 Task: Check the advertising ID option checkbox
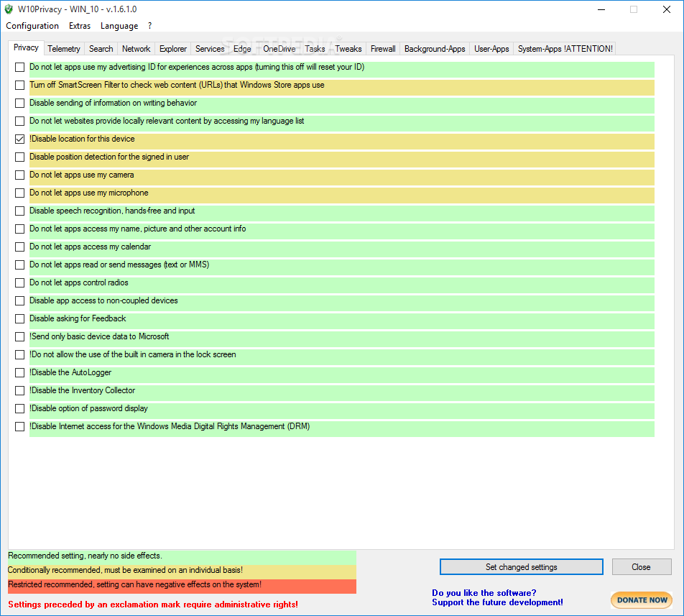(x=19, y=67)
